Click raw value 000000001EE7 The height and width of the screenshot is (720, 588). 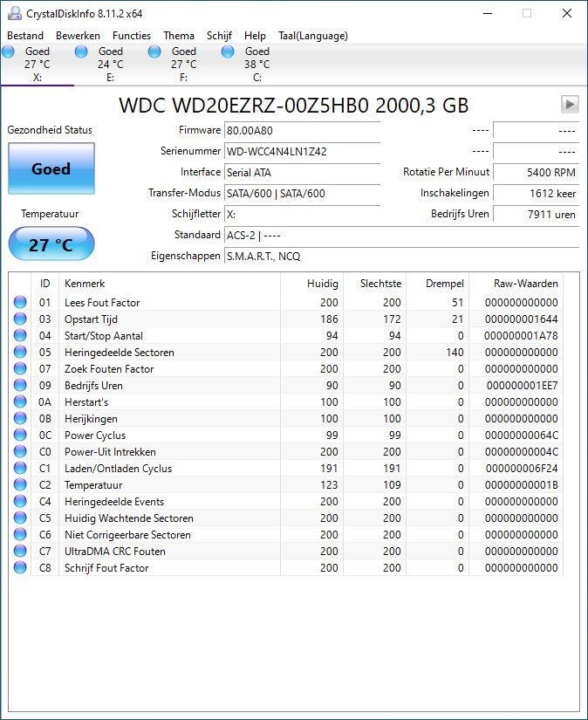522,385
